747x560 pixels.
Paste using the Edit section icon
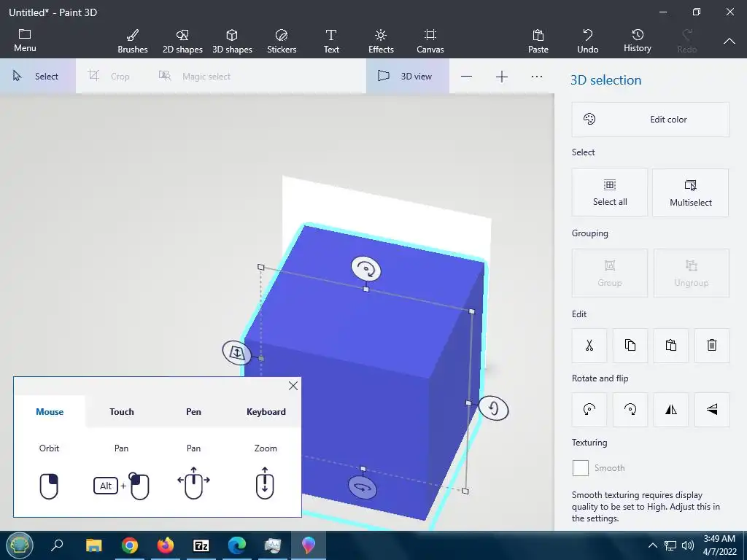point(671,345)
